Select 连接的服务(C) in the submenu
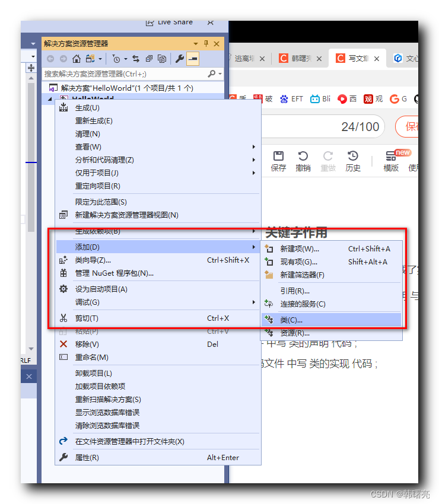The image size is (439, 504). coord(332,304)
